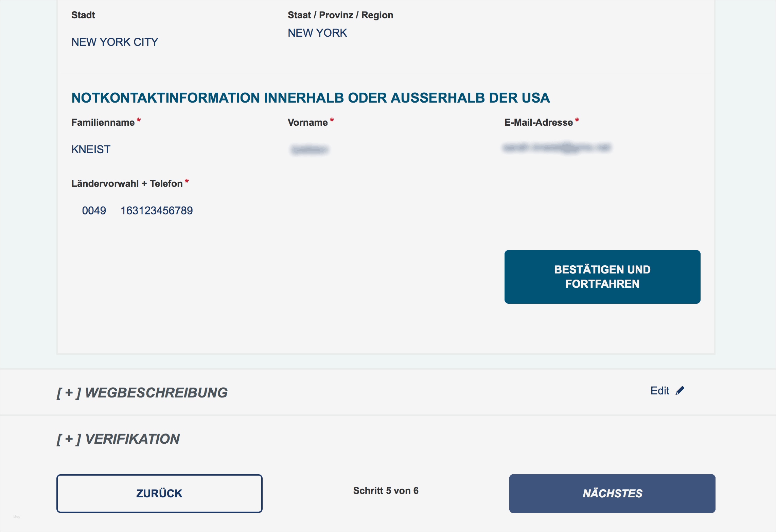776x532 pixels.
Task: Click the Schritt 5 von 6 indicator
Action: click(386, 491)
